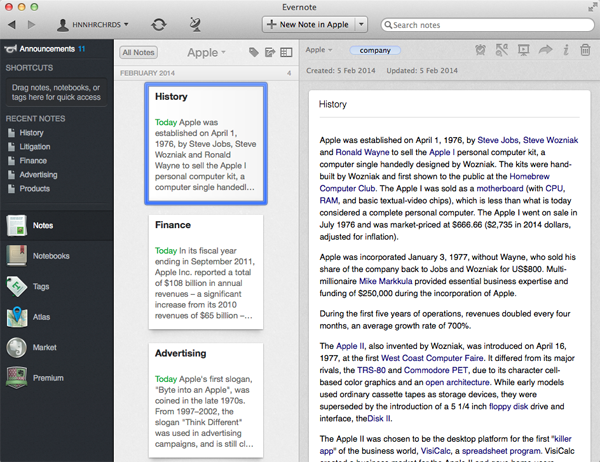The width and height of the screenshot is (600, 462).
Task: Follow the spreadsheet program link
Action: (x=501, y=451)
